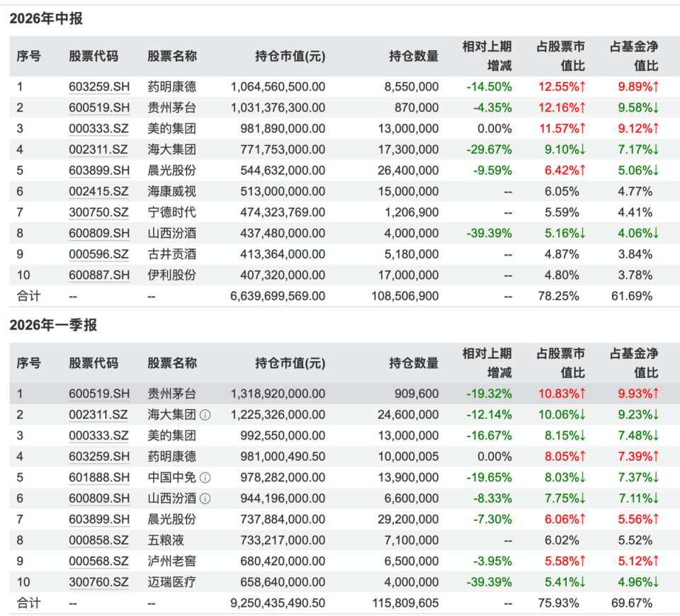The width and height of the screenshot is (680, 616).
Task: Click change value -29.67%
Action: click(x=489, y=149)
